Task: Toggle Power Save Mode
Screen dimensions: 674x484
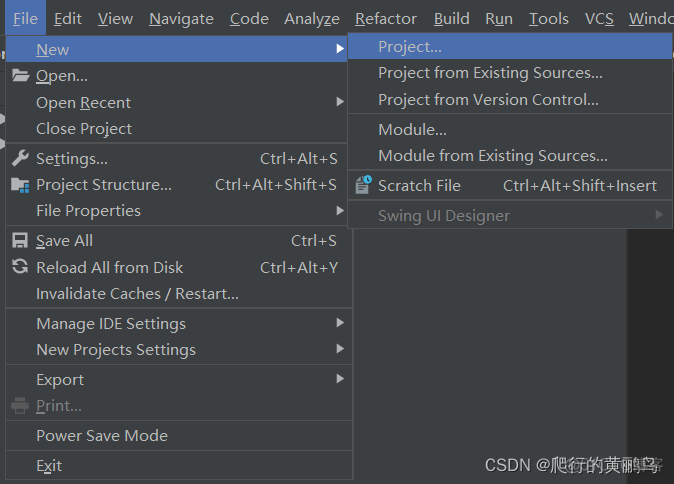Action: (102, 436)
